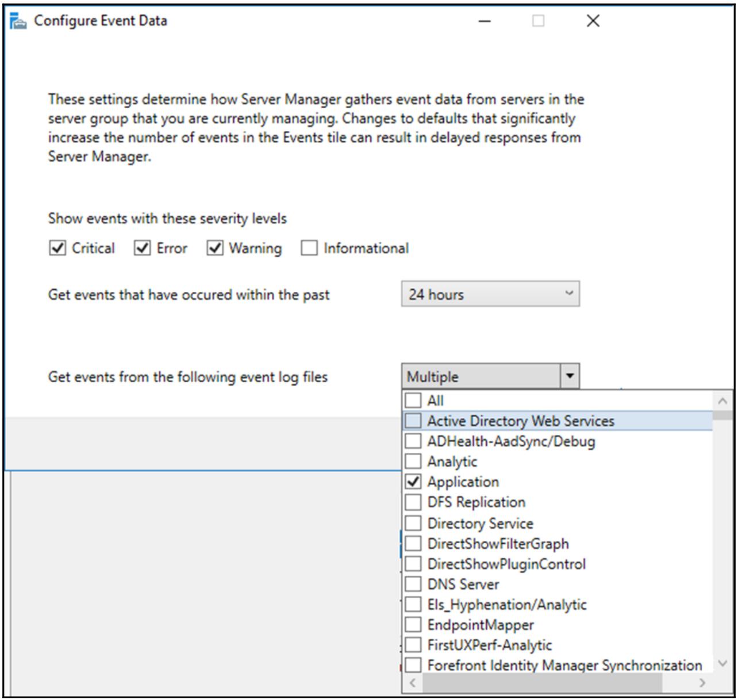This screenshot has width=738, height=700.
Task: Uncheck the Critical severity checkbox
Action: tap(57, 248)
